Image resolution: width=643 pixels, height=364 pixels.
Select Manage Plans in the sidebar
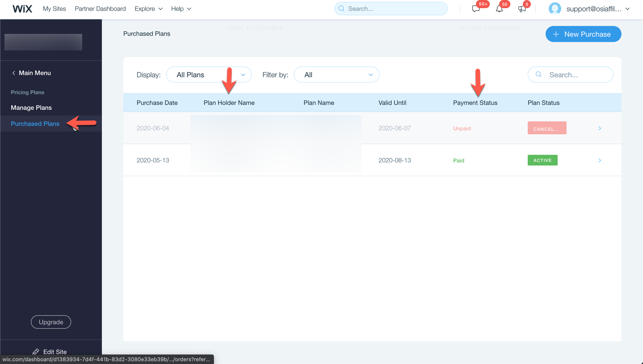[x=31, y=108]
